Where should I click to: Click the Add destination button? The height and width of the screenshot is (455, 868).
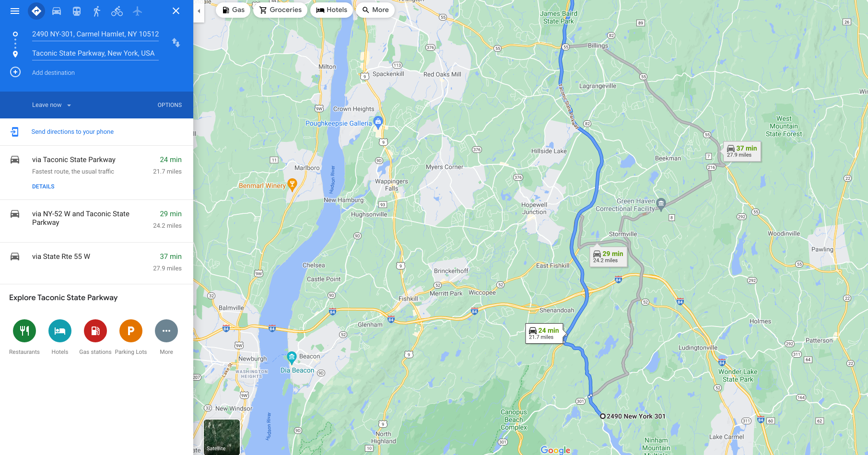(53, 73)
